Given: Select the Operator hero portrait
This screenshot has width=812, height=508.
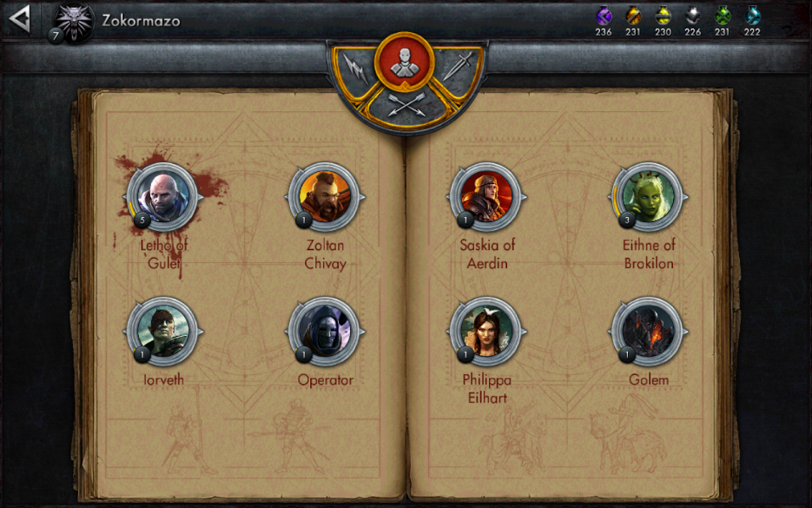Looking at the screenshot, I should click(x=325, y=332).
